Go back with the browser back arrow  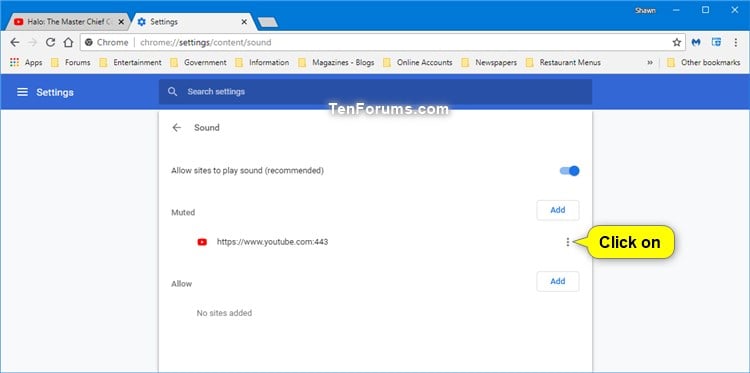click(15, 43)
